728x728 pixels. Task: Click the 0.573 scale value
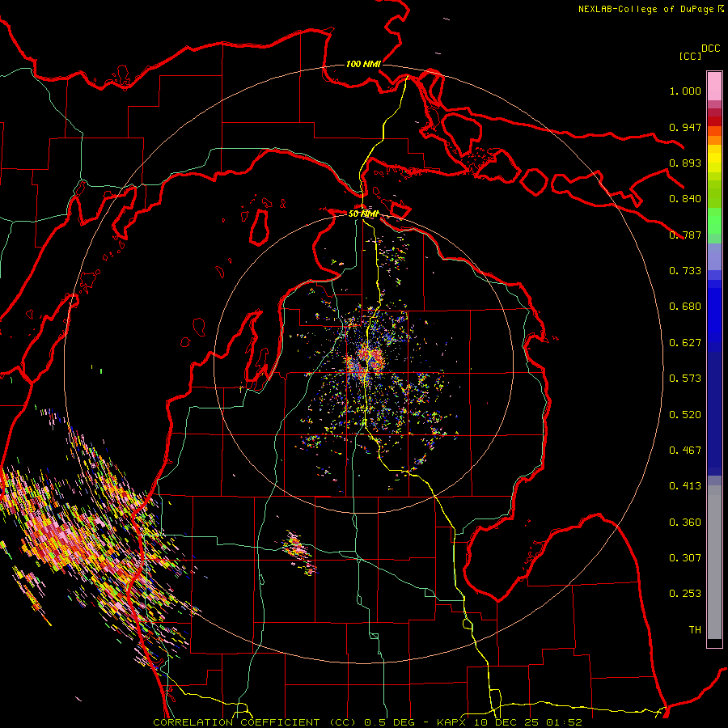(685, 379)
